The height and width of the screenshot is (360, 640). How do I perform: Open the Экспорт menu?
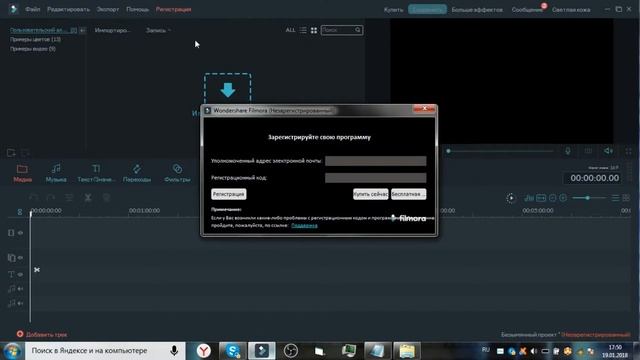coord(108,9)
